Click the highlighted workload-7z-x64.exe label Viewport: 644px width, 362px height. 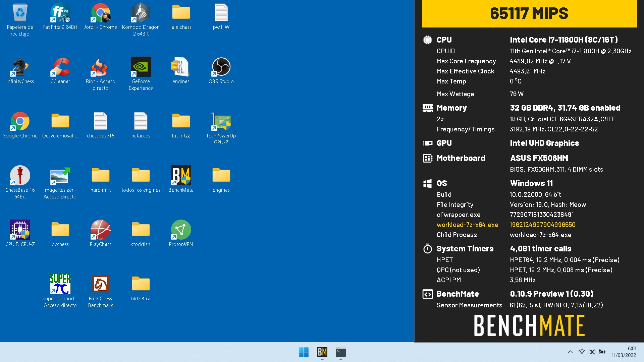[x=467, y=225]
